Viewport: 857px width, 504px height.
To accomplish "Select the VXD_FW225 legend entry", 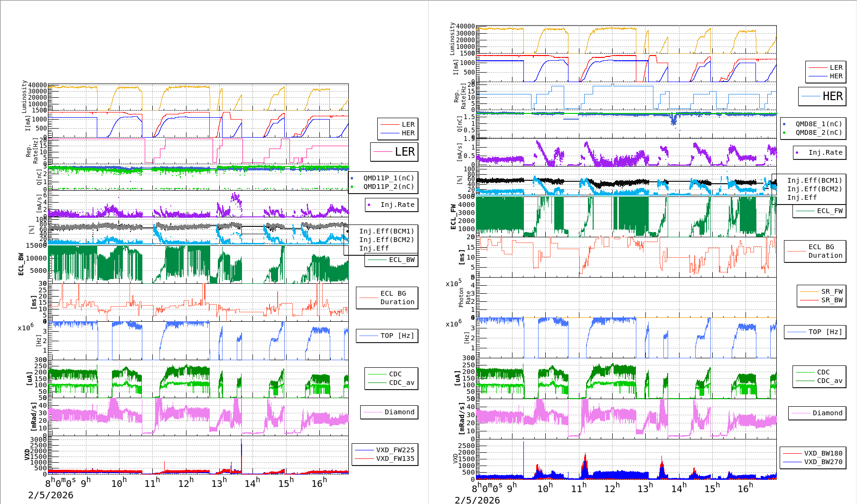I will [x=395, y=450].
